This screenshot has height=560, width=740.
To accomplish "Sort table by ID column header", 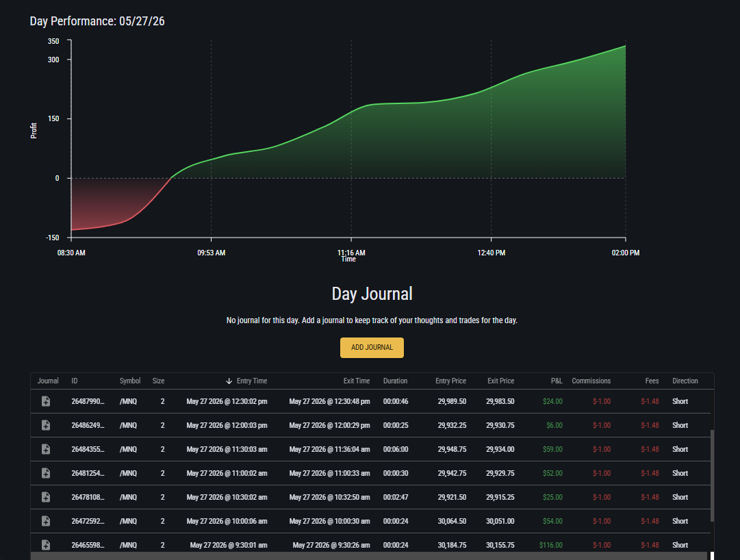I will click(75, 381).
